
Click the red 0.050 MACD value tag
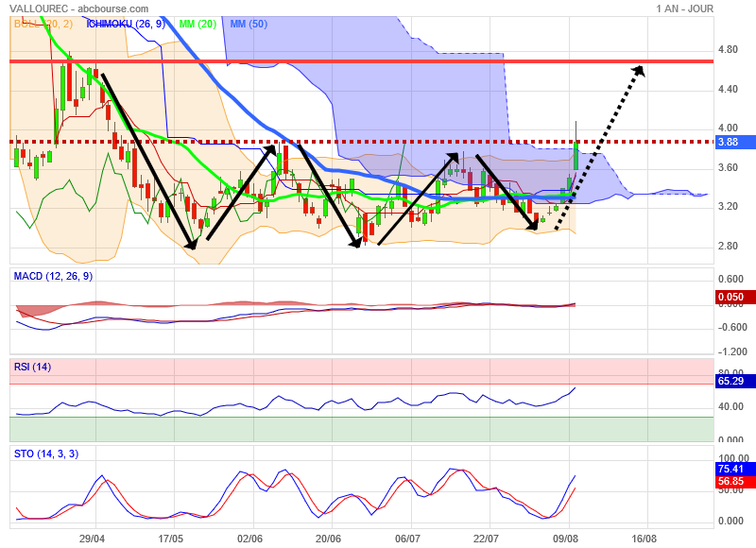click(734, 297)
